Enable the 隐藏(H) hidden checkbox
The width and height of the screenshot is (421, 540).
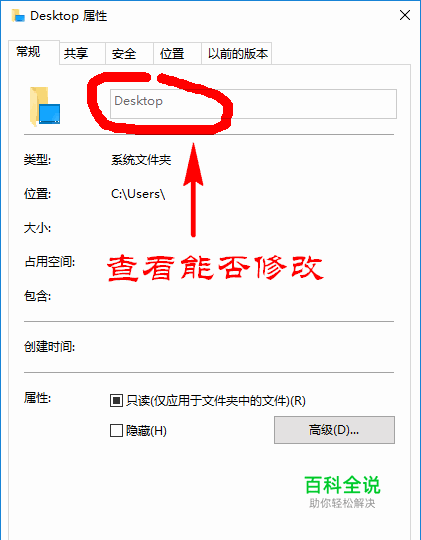pyautogui.click(x=116, y=430)
